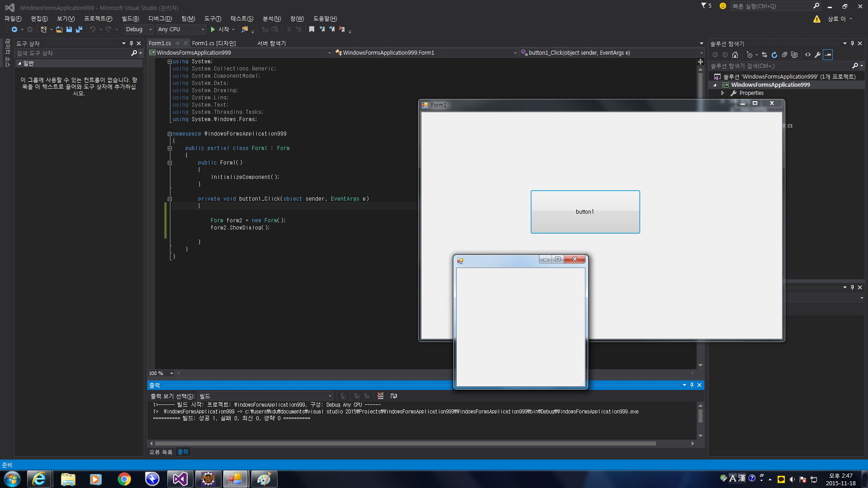Click View Code icon in Solution Explorer
868x488 pixels.
coord(808,55)
